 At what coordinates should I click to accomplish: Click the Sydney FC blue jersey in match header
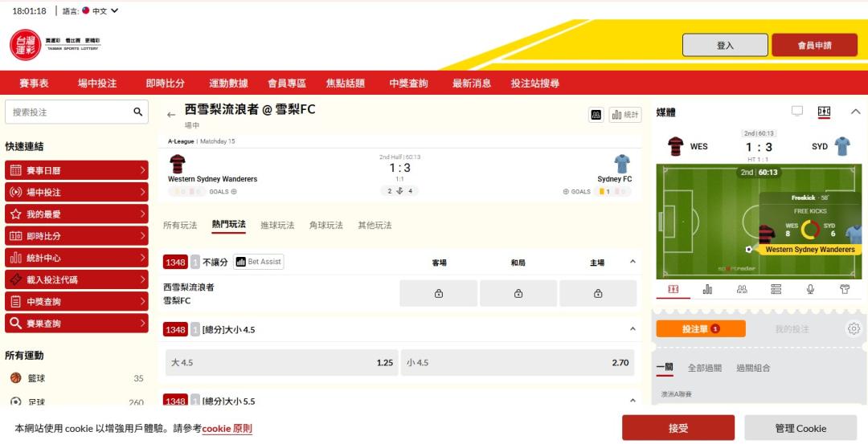[x=623, y=165]
